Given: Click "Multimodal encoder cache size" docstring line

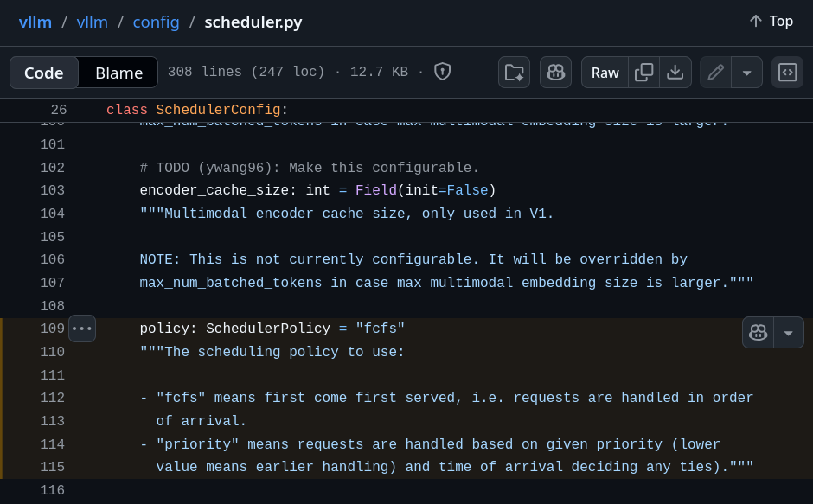Looking at the screenshot, I should [346, 214].
